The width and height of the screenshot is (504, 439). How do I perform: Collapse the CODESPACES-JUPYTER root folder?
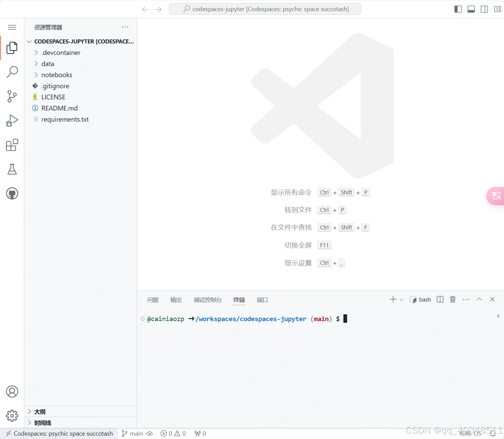pos(80,41)
